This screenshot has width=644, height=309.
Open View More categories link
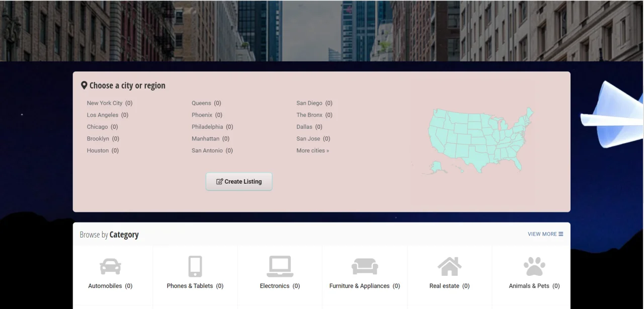pyautogui.click(x=545, y=234)
